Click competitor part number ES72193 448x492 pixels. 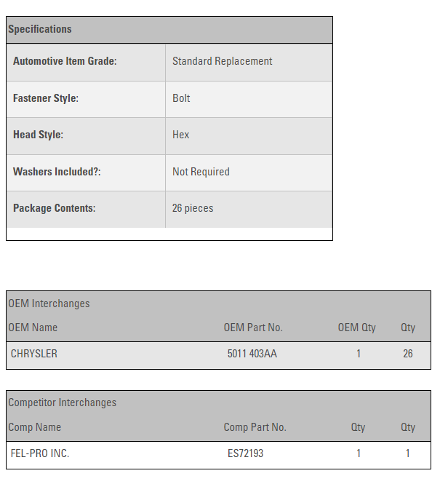pos(245,453)
